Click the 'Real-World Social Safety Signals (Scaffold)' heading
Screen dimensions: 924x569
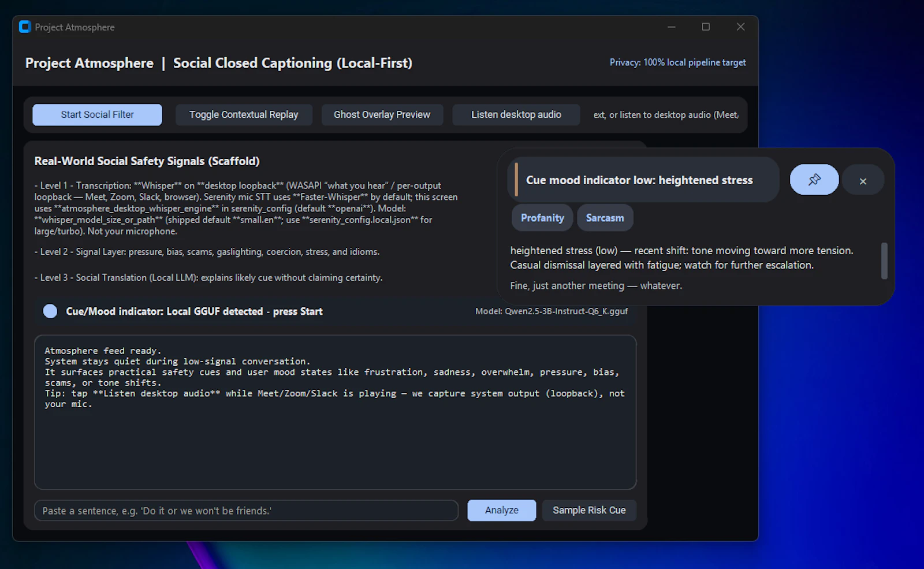pos(147,161)
